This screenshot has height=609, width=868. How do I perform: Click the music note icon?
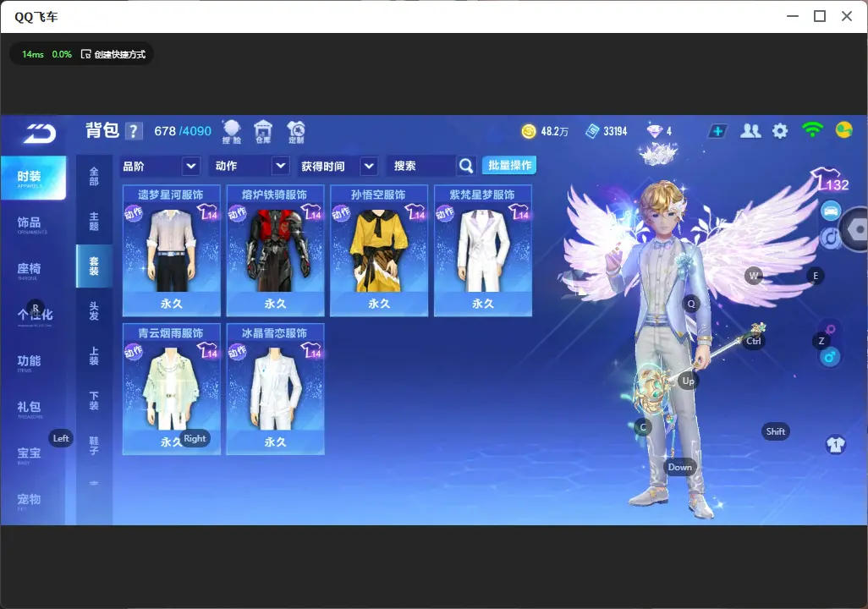831,238
